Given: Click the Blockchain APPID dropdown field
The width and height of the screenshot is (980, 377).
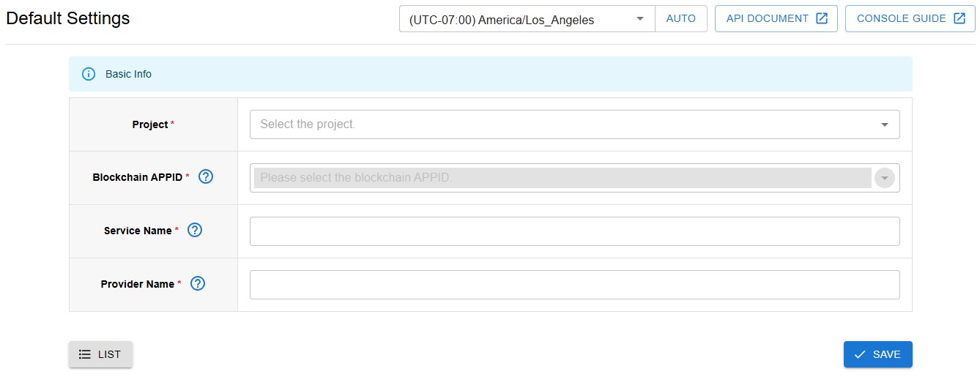Looking at the screenshot, I should pyautogui.click(x=562, y=178).
